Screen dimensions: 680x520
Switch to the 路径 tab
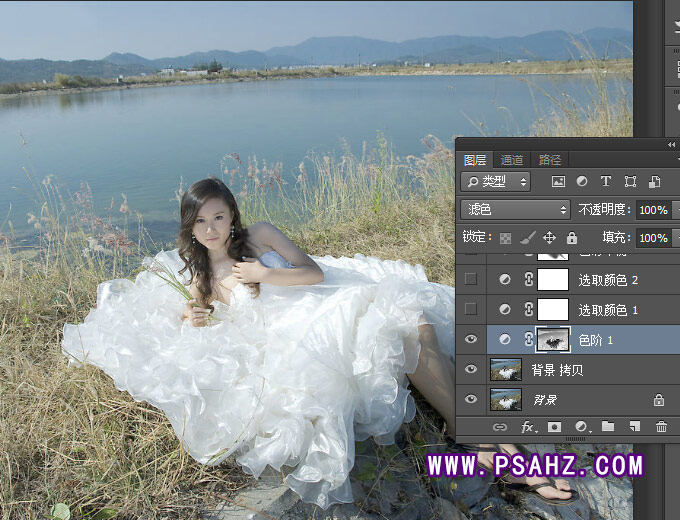tap(550, 160)
